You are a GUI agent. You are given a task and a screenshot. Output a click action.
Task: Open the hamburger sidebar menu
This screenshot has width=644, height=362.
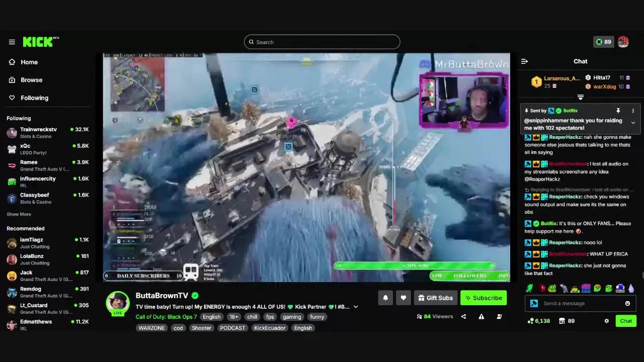(12, 42)
